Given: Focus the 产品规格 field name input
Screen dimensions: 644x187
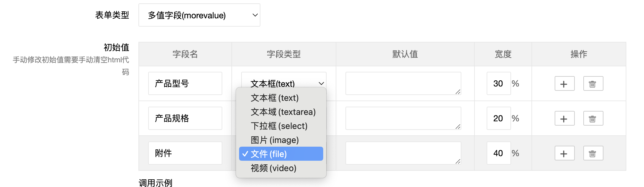Looking at the screenshot, I should click(185, 118).
